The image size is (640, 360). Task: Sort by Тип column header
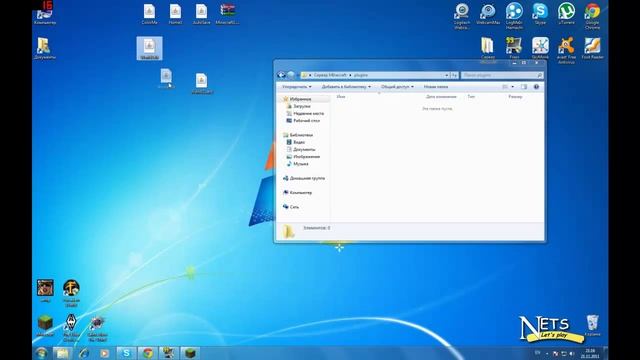tap(471, 97)
